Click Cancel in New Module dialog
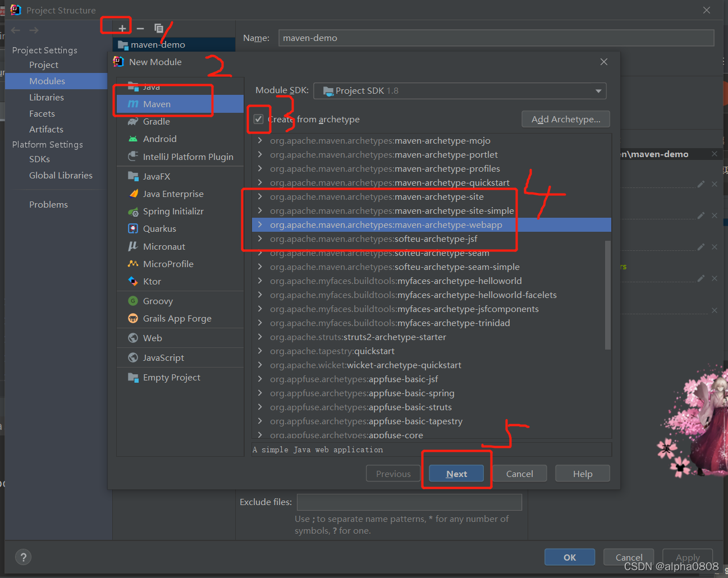The image size is (728, 578). (520, 474)
